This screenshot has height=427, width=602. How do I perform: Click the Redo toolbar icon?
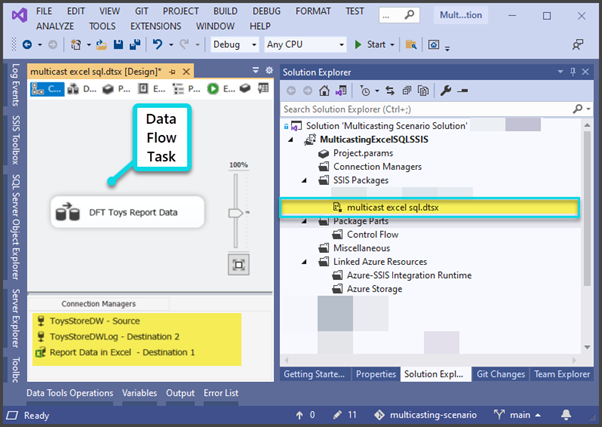[184, 45]
